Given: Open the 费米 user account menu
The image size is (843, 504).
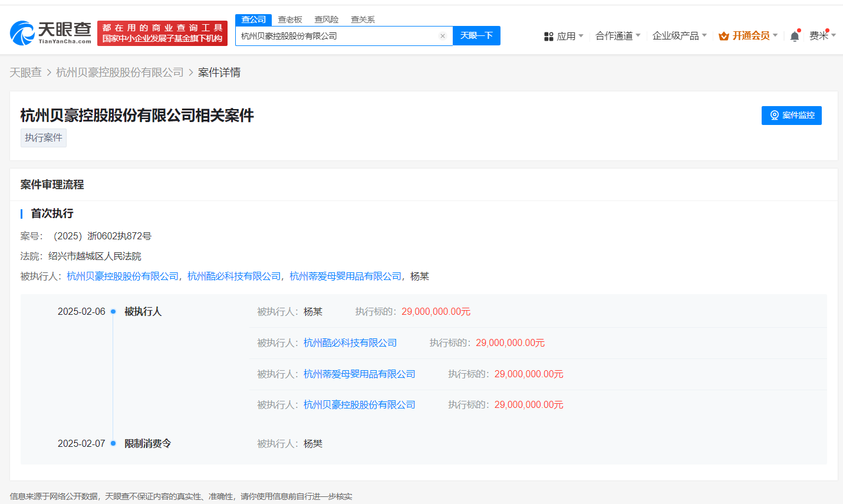Looking at the screenshot, I should (822, 36).
